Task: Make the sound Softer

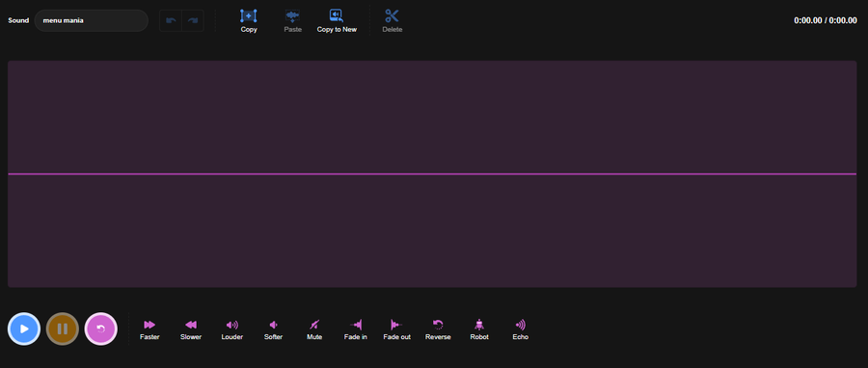Action: click(274, 329)
